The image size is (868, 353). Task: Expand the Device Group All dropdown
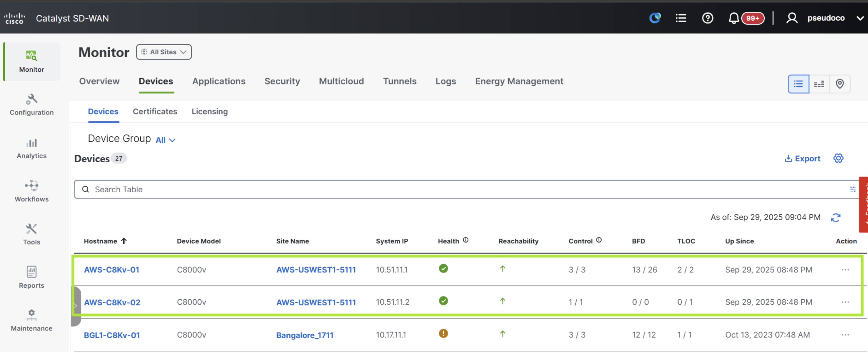pyautogui.click(x=165, y=140)
